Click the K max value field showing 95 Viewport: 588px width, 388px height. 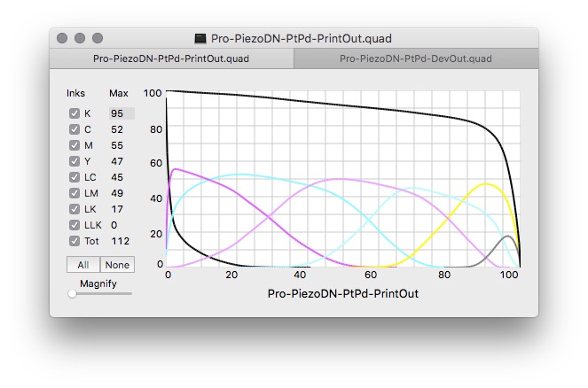(121, 113)
